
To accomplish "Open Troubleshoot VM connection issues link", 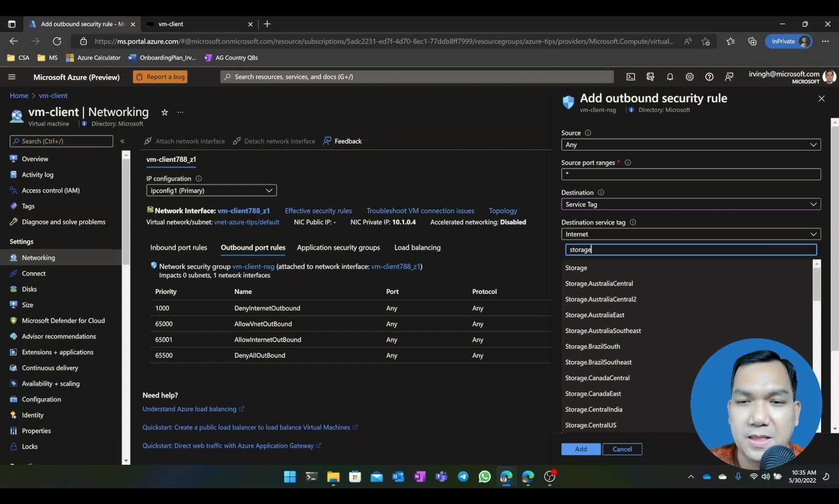I will [420, 211].
